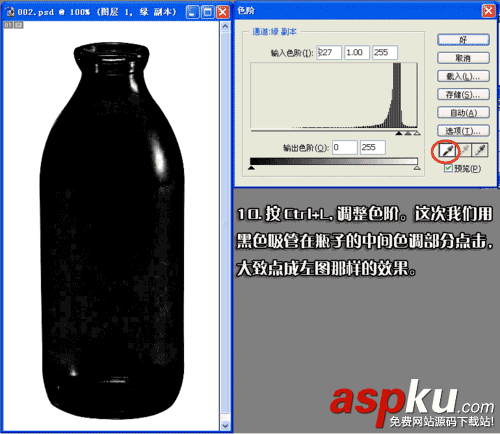
Task: Click the black input shadow slider triangle
Action: 399,133
